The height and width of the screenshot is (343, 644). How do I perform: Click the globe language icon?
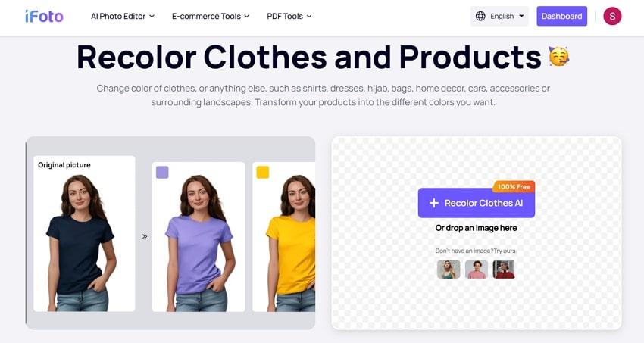[480, 17]
